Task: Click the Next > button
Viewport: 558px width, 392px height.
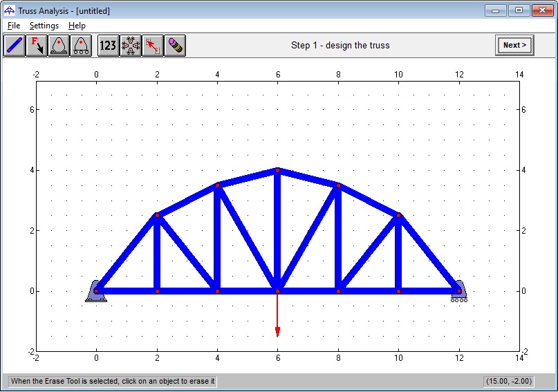Action: click(x=514, y=45)
